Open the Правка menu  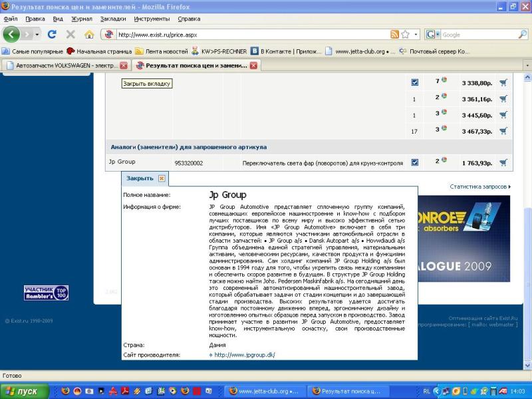35,19
